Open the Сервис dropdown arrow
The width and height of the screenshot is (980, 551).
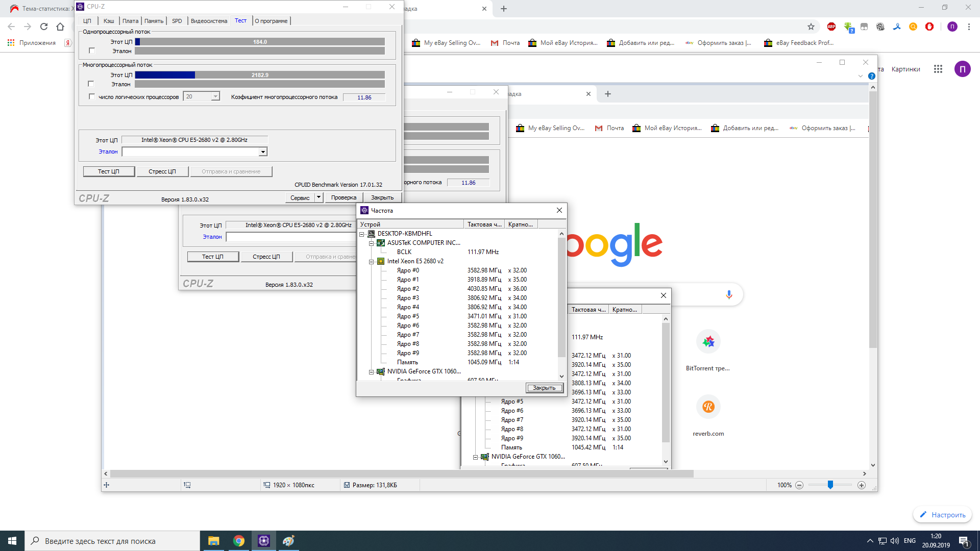[319, 197]
